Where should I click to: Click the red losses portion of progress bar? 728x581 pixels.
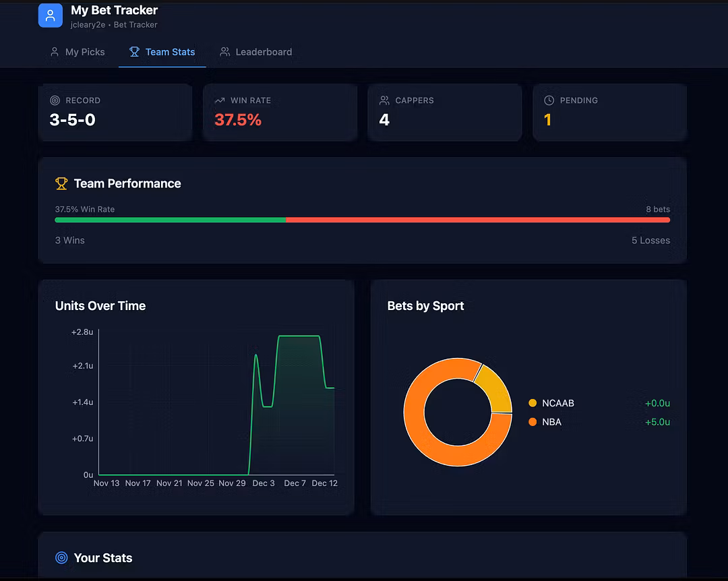tap(477, 220)
